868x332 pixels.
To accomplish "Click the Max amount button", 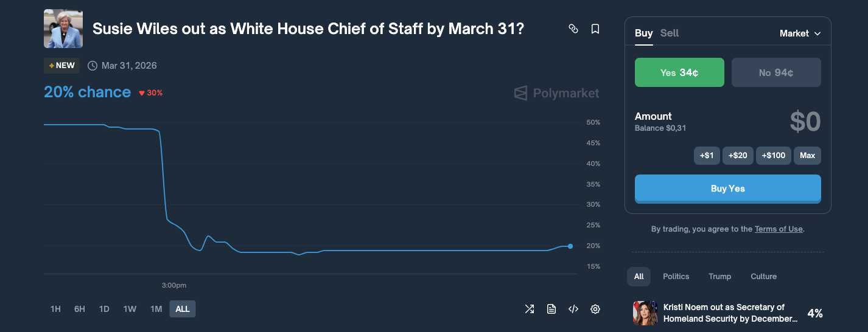I will pos(807,156).
